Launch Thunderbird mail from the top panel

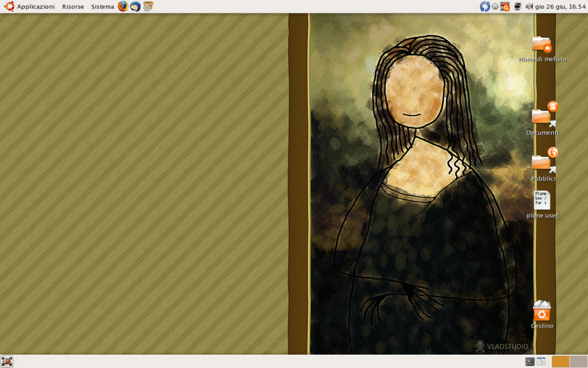[x=136, y=6]
